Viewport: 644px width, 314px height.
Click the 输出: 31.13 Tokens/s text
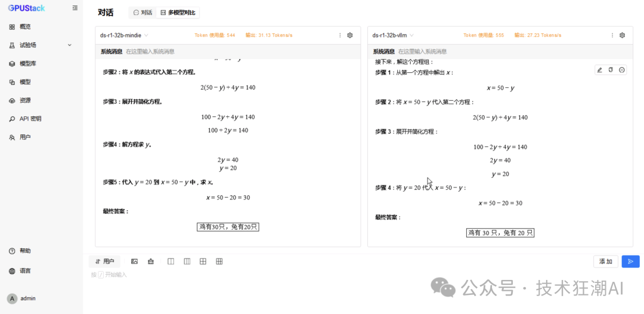click(269, 35)
